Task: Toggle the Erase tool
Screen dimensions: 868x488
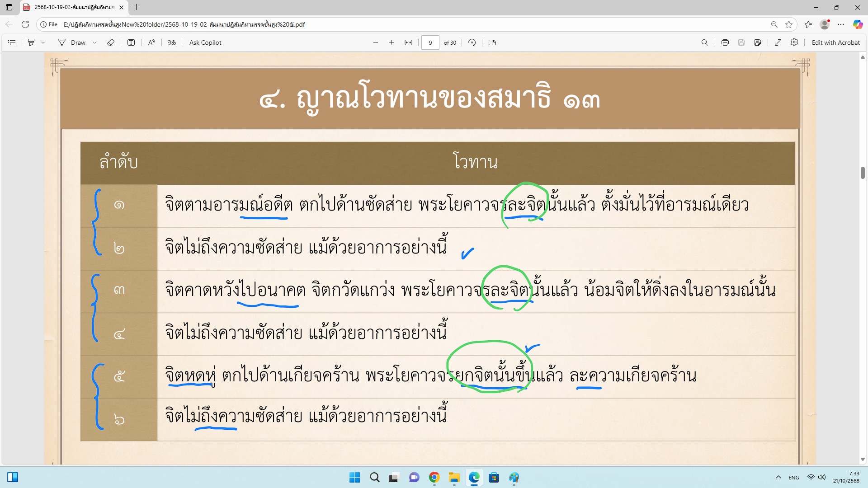Action: tap(111, 42)
